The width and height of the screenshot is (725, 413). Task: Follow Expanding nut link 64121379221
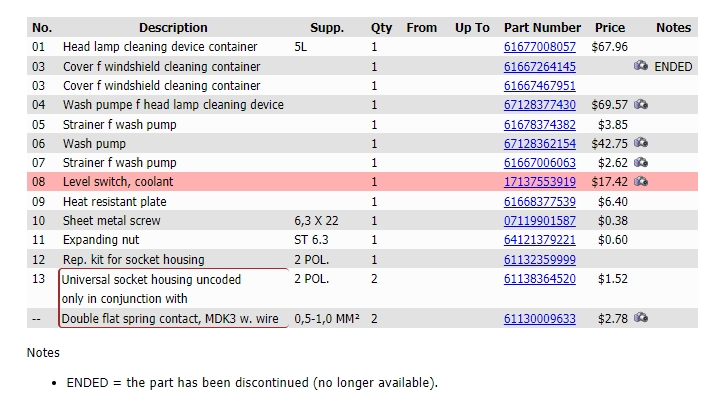click(540, 240)
